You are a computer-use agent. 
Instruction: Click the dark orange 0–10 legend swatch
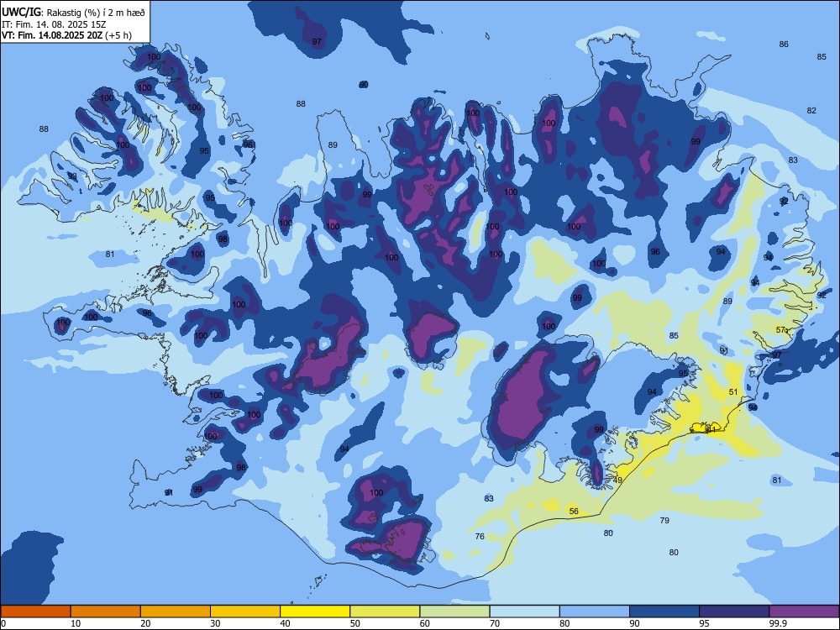click(x=35, y=612)
